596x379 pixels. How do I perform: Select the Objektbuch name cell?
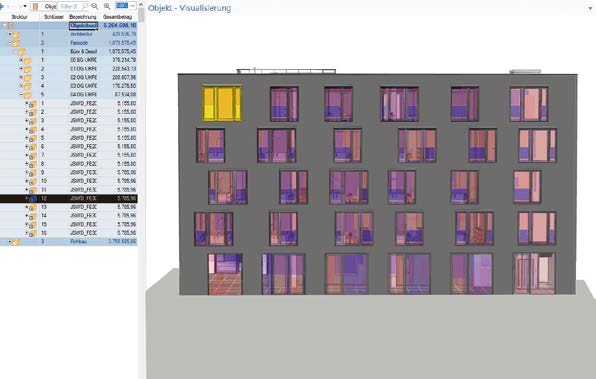[x=84, y=25]
